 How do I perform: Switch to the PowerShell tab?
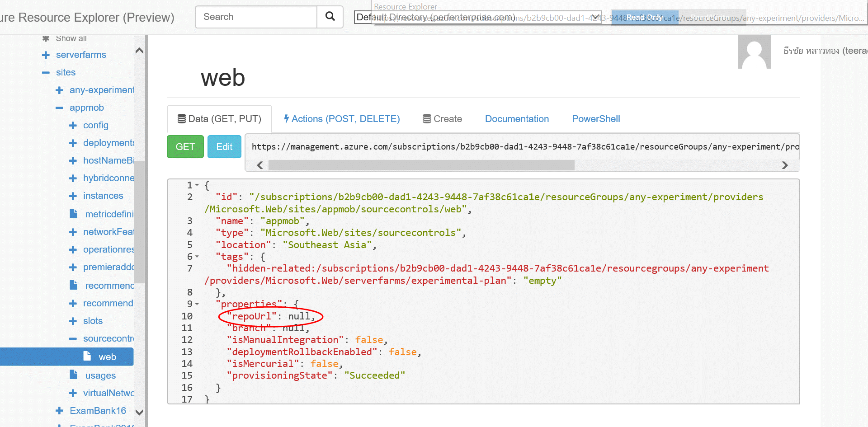coord(596,118)
